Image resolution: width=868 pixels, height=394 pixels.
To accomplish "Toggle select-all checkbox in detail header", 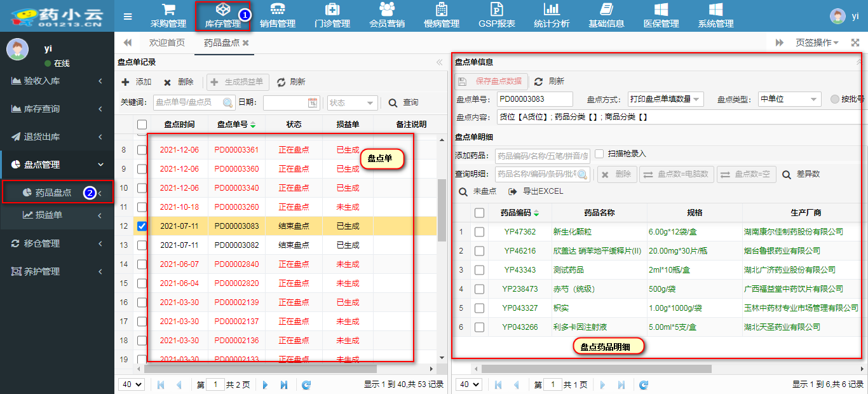I will (479, 213).
